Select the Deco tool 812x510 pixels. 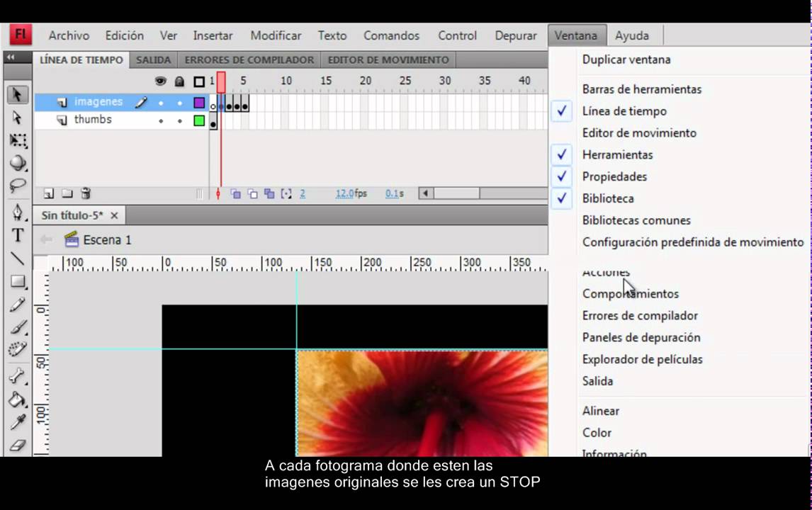[18, 349]
